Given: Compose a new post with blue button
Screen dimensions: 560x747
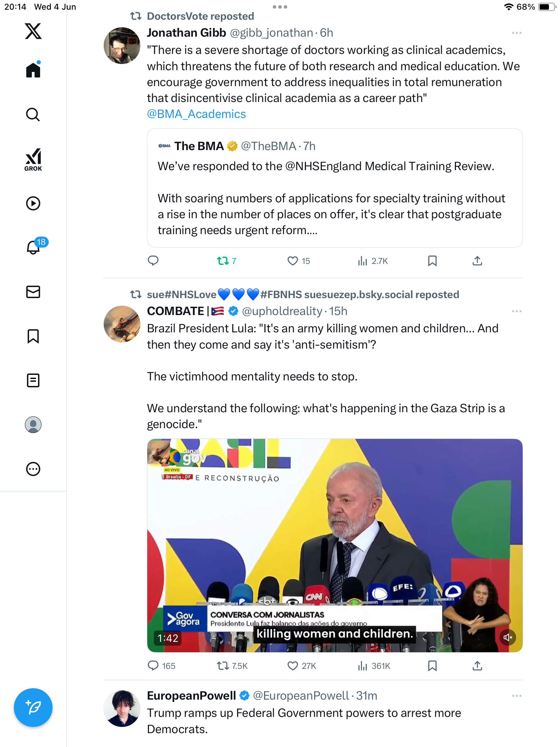Looking at the screenshot, I should [33, 708].
